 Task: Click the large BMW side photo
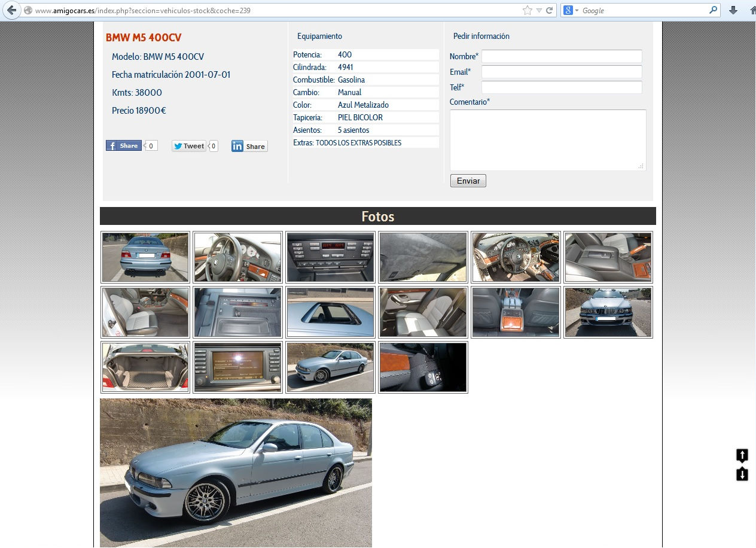coord(236,473)
